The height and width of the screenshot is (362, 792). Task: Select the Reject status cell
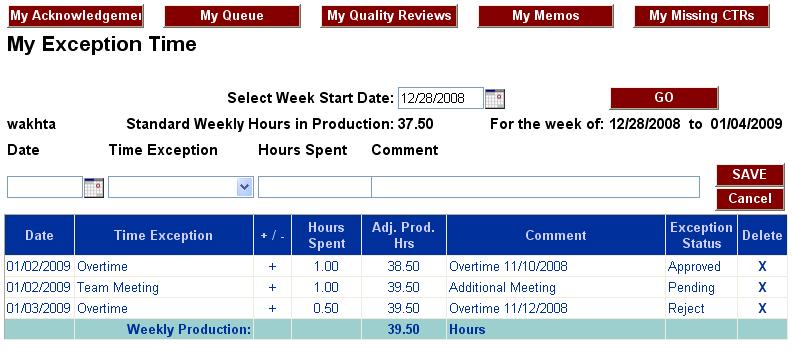coord(701,308)
